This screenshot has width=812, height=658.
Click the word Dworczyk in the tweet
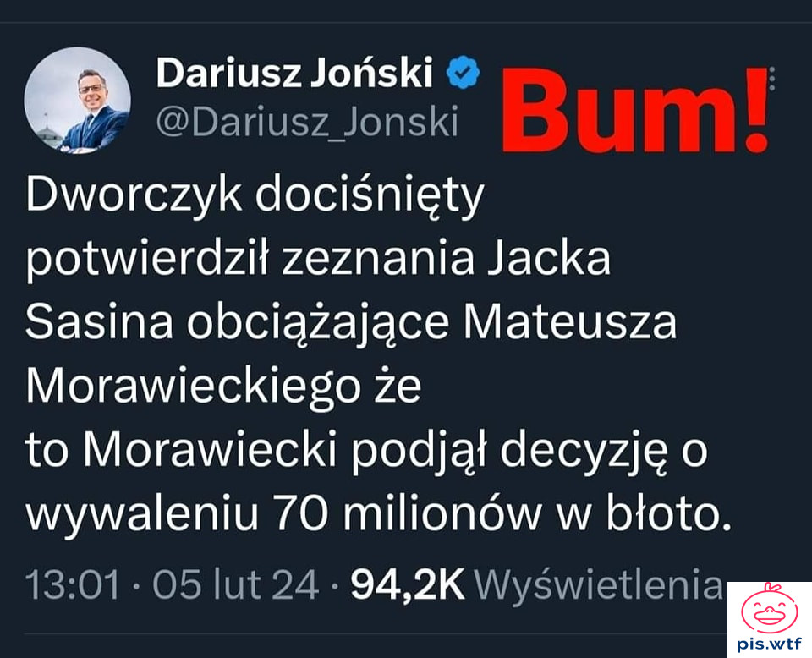[x=134, y=197]
